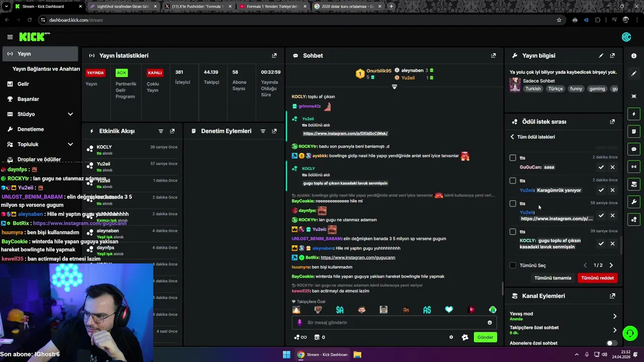
Task: Click the red Tümünü reddet button
Action: 597,278
